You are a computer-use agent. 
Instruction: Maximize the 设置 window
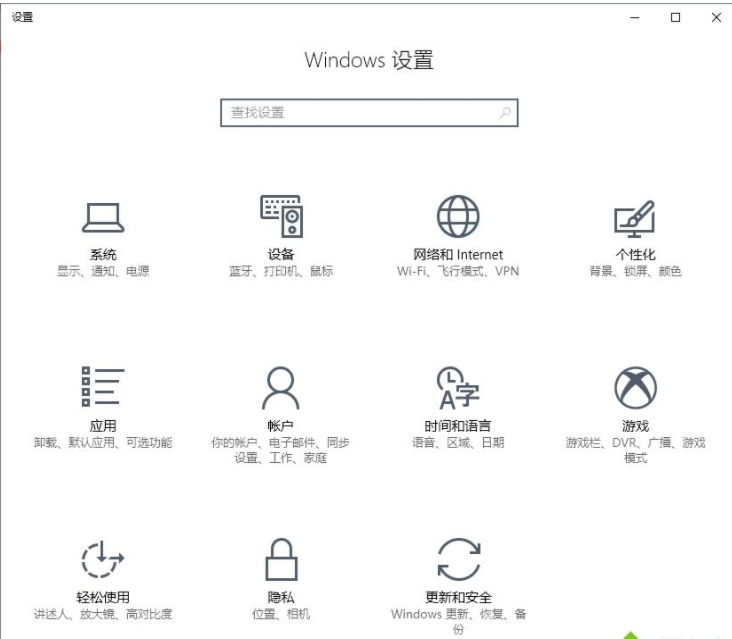coord(675,17)
